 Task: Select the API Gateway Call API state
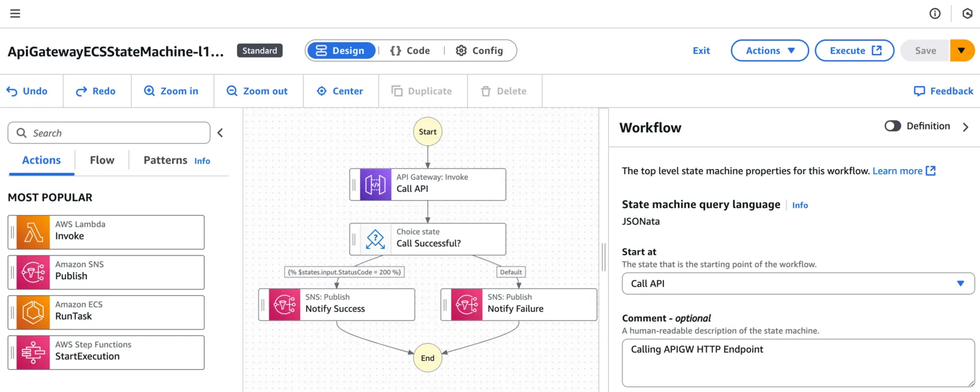coord(428,184)
